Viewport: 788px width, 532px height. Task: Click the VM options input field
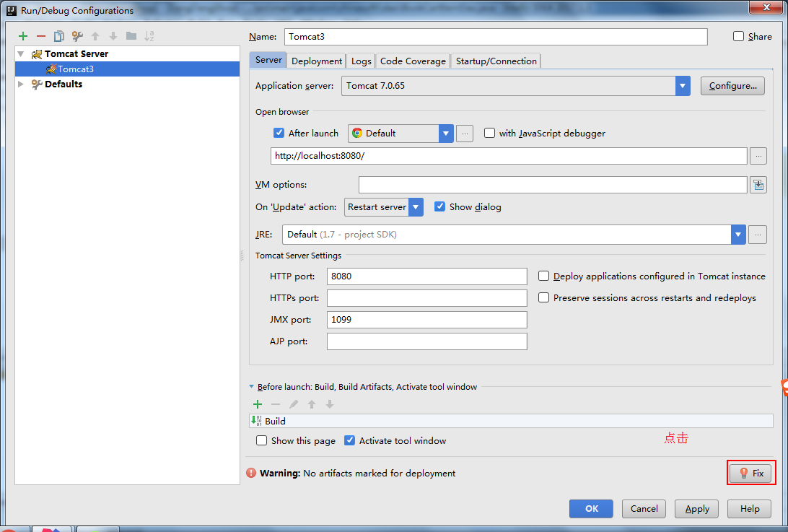[553, 185]
